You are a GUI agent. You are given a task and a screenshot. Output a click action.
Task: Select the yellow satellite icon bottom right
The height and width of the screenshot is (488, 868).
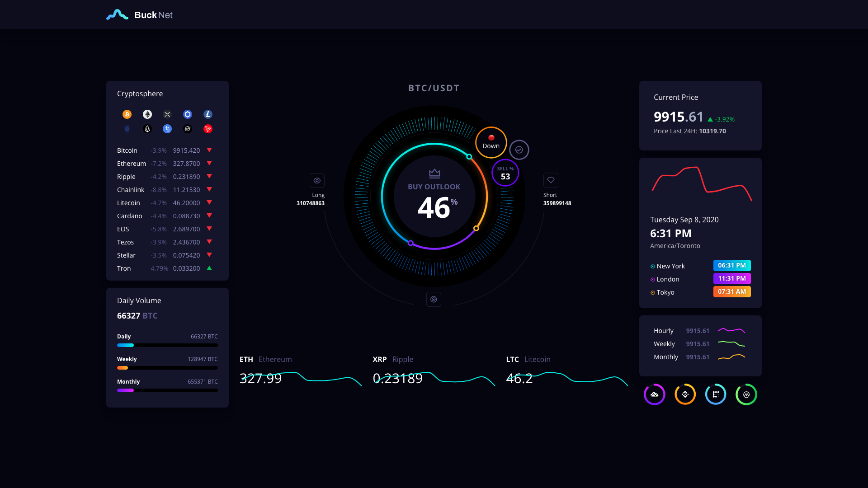[x=685, y=394]
